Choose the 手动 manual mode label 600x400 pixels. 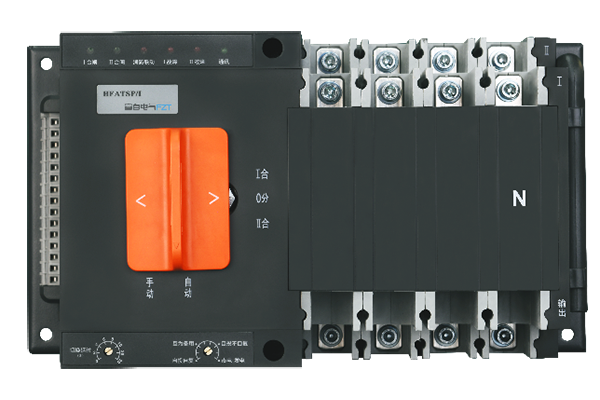coord(148,287)
